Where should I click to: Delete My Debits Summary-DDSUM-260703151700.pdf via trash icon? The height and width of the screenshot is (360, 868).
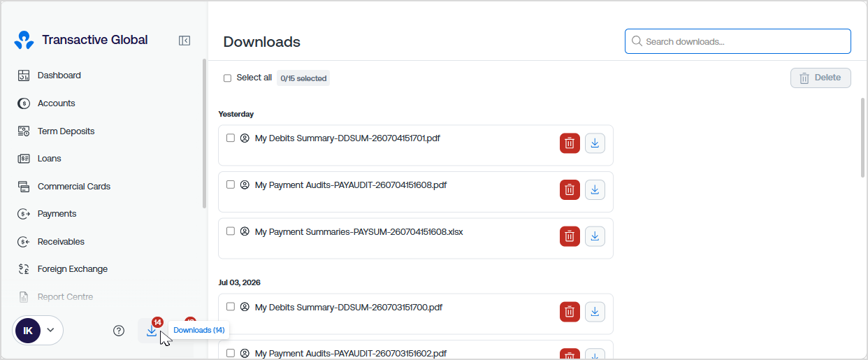pyautogui.click(x=570, y=312)
